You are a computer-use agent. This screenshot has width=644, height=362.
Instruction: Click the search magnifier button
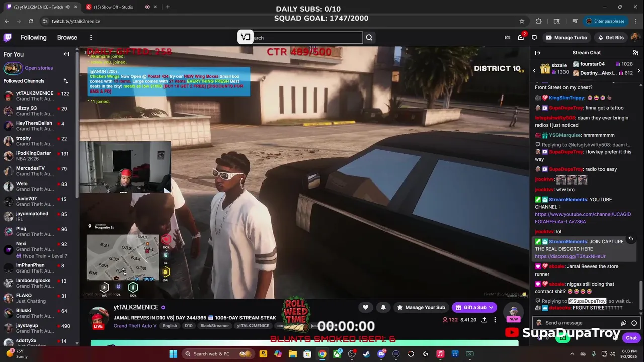369,38
